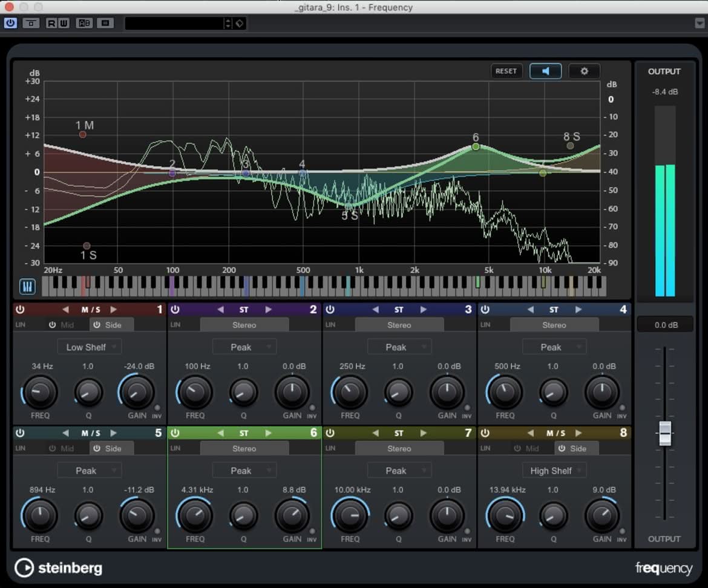The width and height of the screenshot is (708, 588).
Task: Select band 6 node on EQ curve
Action: (476, 146)
